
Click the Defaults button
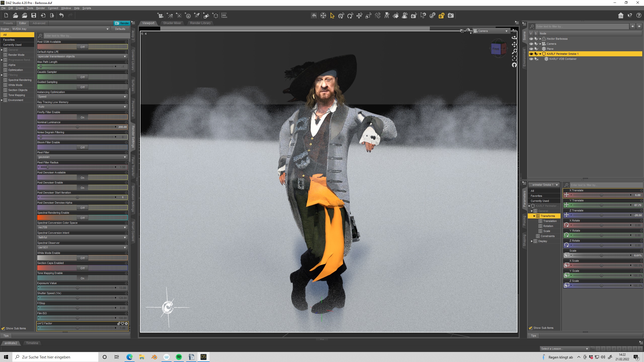(120, 29)
